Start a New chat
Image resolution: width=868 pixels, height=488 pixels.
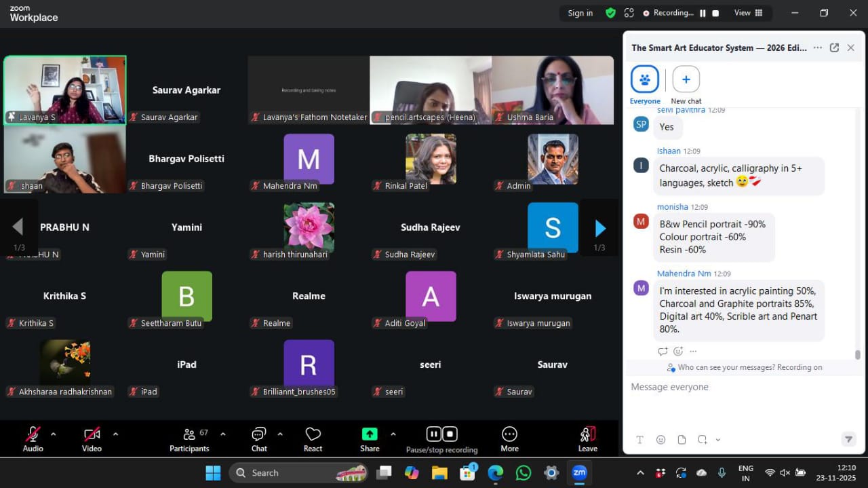(686, 79)
